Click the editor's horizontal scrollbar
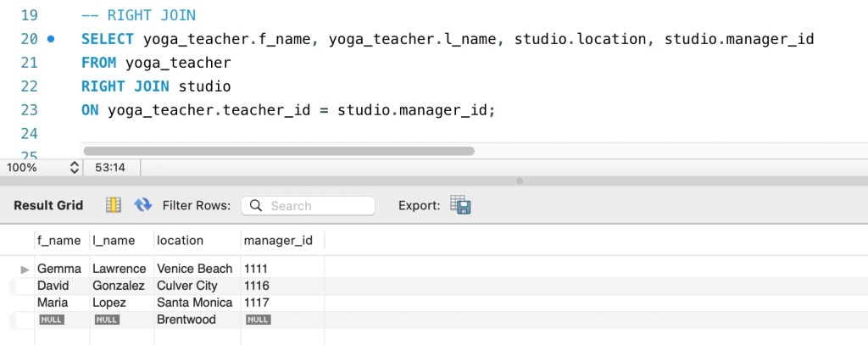Viewport: 868px width, 345px height. click(x=278, y=151)
